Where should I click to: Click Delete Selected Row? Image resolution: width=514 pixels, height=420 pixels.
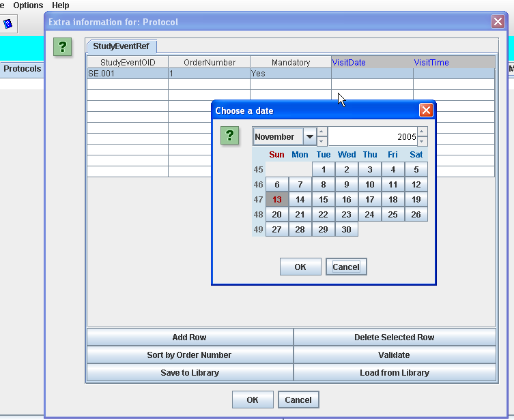pos(395,337)
